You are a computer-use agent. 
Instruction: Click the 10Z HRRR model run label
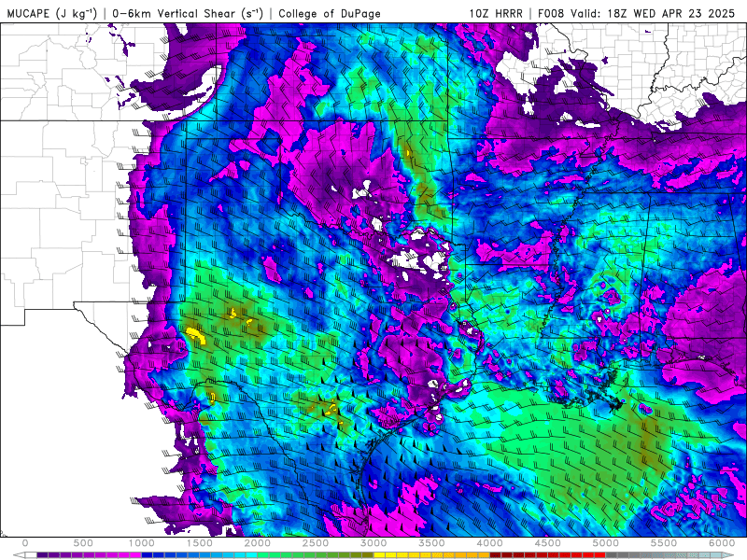(496, 13)
